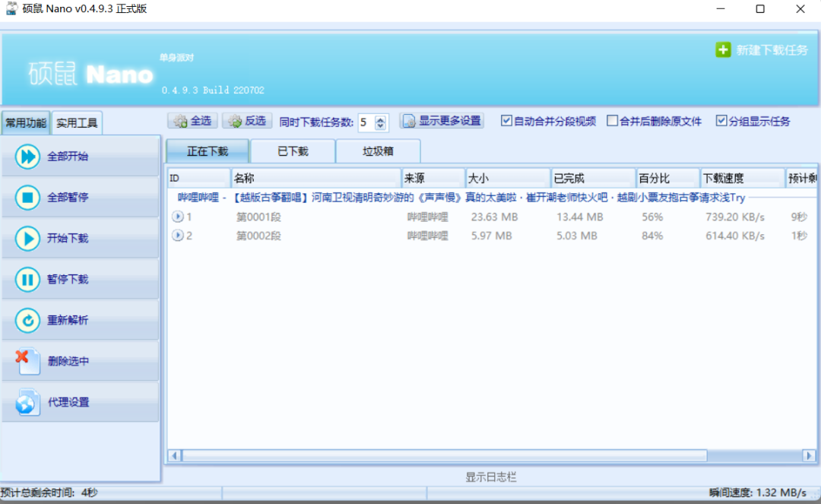Open the 已下载 tab
This screenshot has height=504, width=821.
pyautogui.click(x=293, y=151)
